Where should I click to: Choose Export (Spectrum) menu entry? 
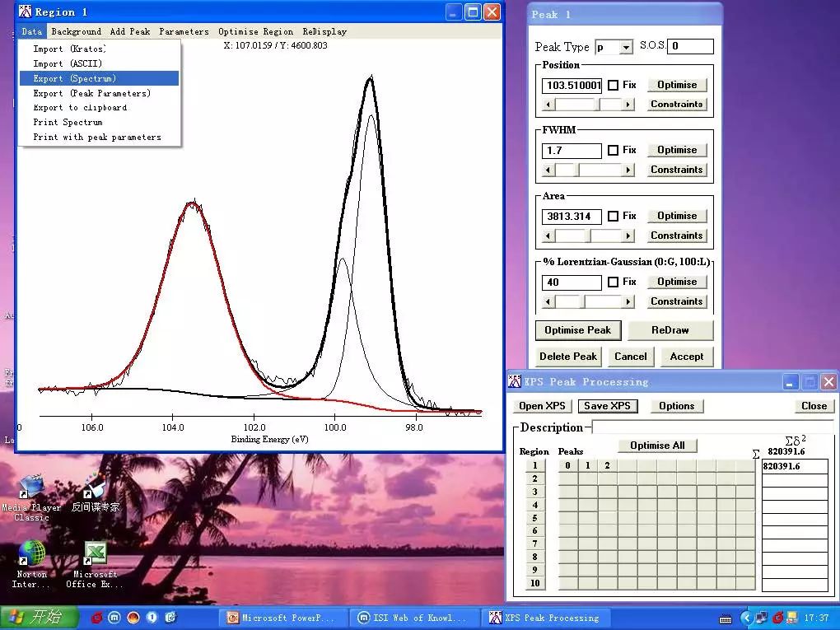click(x=99, y=78)
